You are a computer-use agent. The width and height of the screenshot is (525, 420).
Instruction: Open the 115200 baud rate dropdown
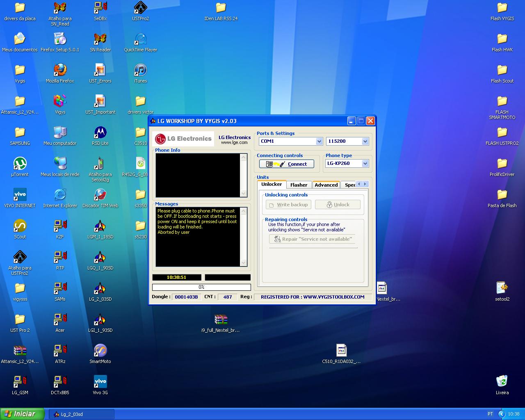click(x=365, y=141)
